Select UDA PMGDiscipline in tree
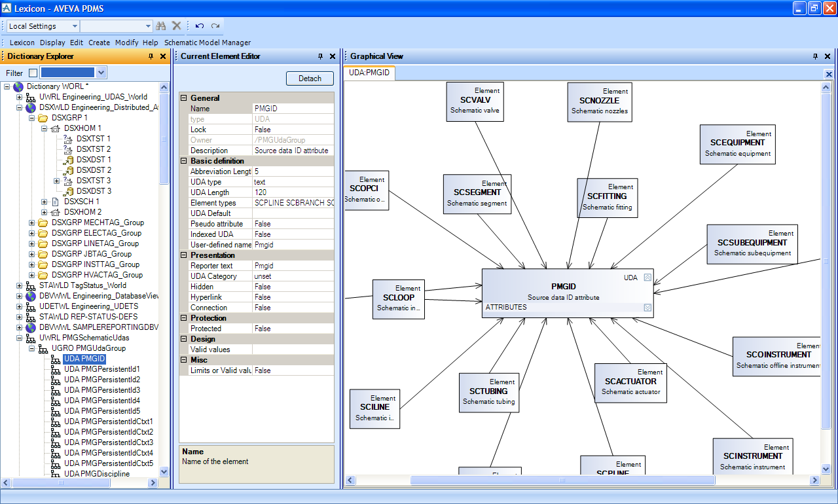 (x=97, y=474)
